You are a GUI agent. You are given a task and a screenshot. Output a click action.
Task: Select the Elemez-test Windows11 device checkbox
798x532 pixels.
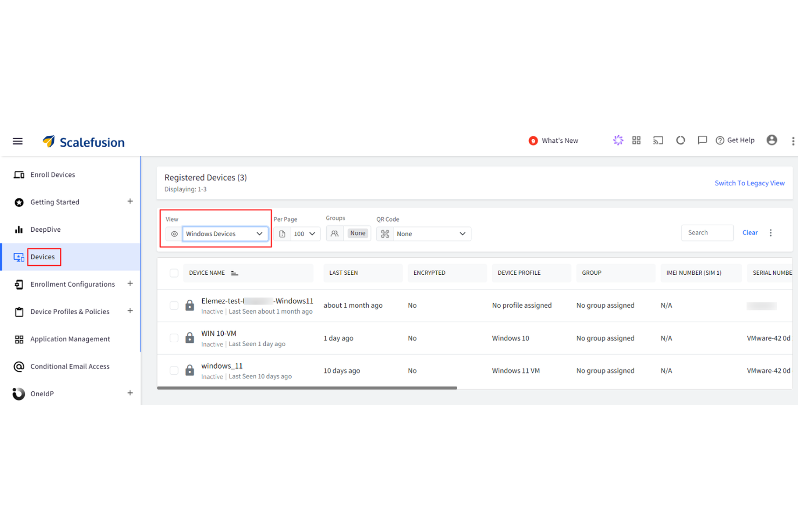pyautogui.click(x=174, y=306)
